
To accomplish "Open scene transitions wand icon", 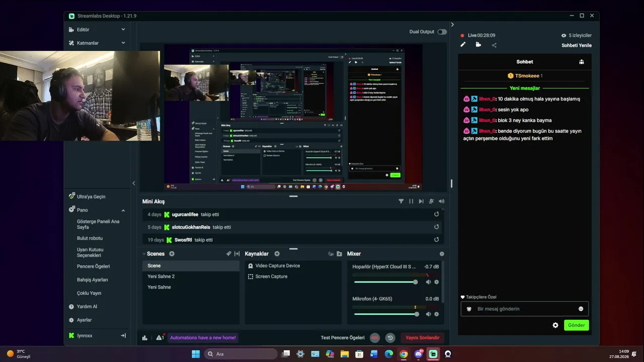I will pos(228,254).
